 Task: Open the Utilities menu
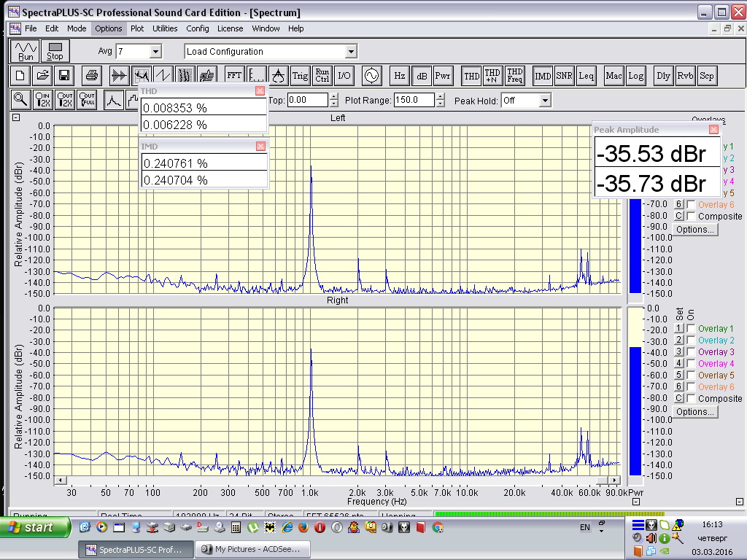(x=165, y=28)
